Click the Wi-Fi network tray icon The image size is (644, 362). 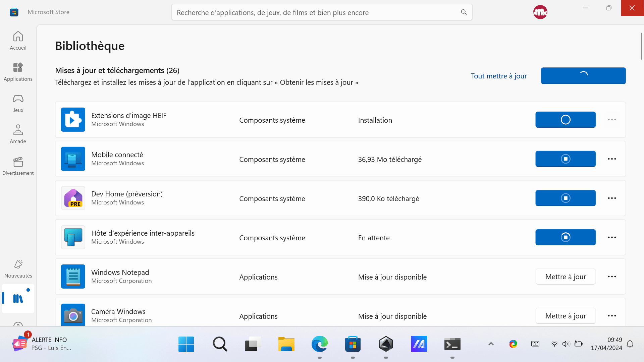pyautogui.click(x=554, y=344)
